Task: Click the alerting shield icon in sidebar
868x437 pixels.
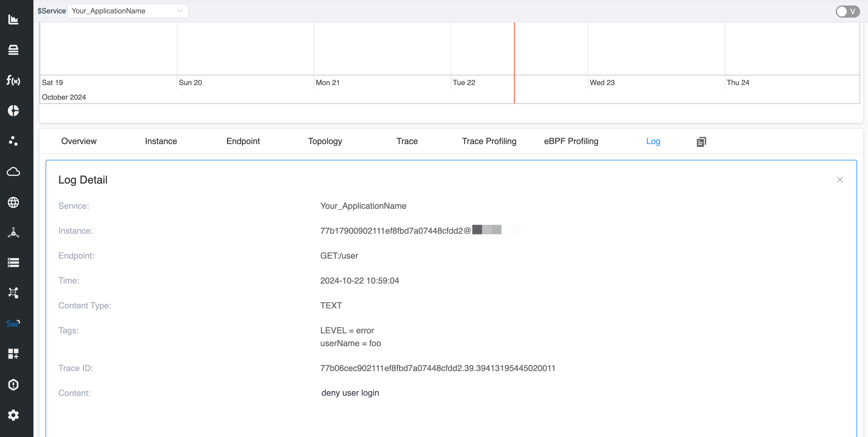Action: coord(13,385)
